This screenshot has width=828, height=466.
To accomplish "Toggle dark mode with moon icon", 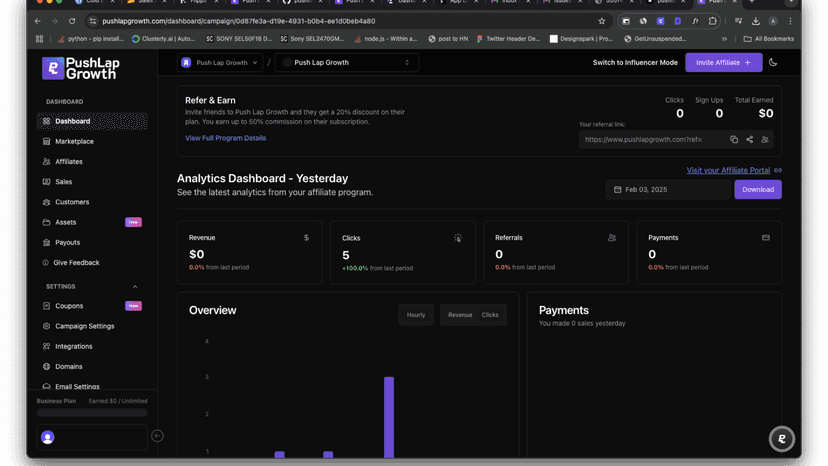I will coord(773,62).
